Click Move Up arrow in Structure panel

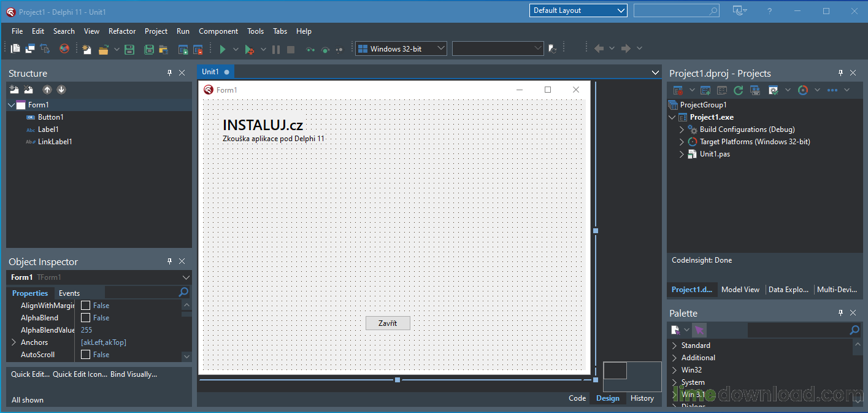click(47, 90)
